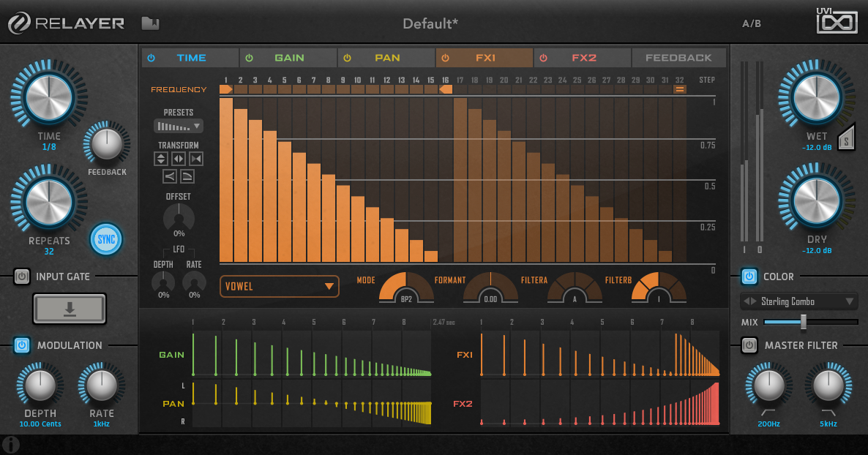The width and height of the screenshot is (868, 455).
Task: Apply the rounded curve transform icon
Action: tap(187, 176)
